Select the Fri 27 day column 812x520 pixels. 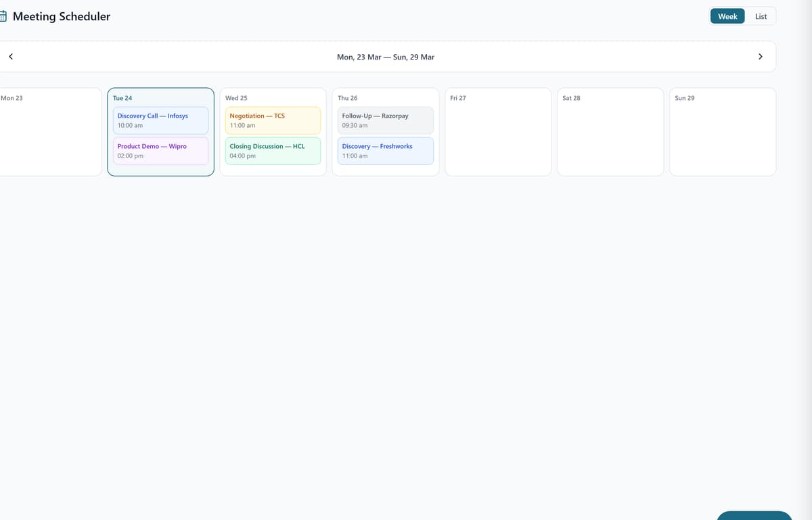[x=498, y=132]
